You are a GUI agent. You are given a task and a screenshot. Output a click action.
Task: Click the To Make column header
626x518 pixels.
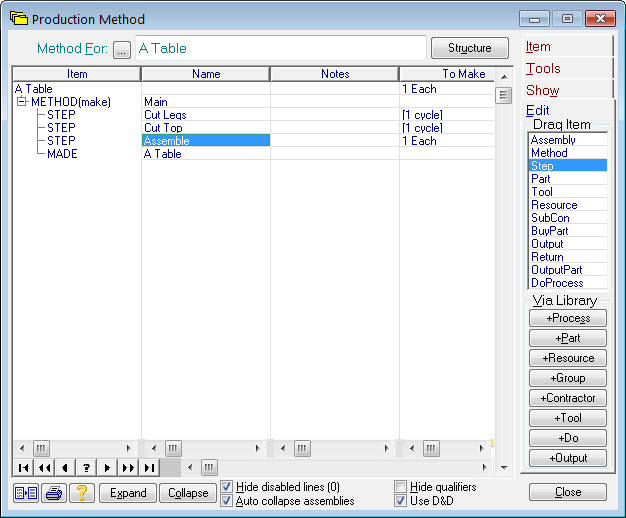[x=447, y=74]
